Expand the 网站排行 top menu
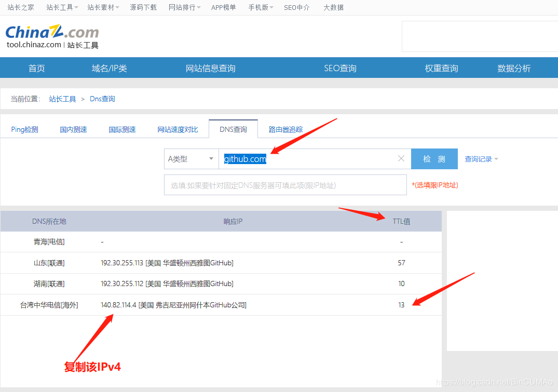 pyautogui.click(x=184, y=7)
